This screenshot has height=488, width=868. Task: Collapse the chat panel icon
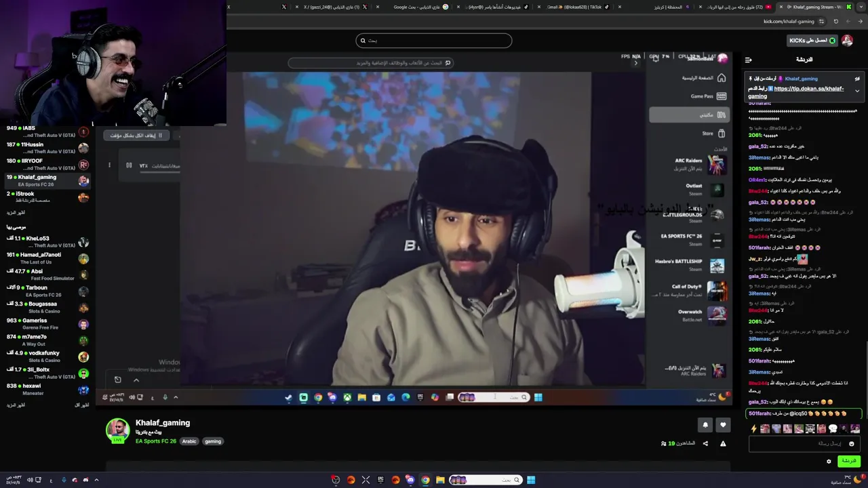click(749, 60)
